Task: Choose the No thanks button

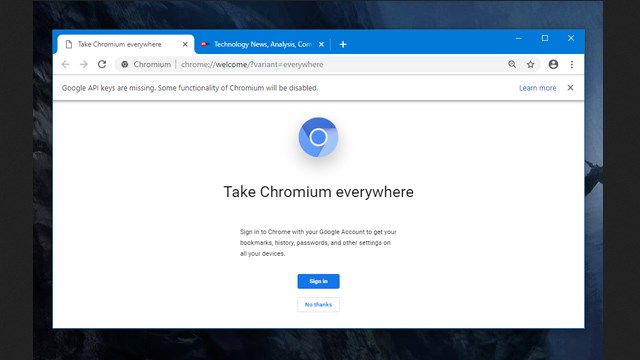Action: point(318,304)
